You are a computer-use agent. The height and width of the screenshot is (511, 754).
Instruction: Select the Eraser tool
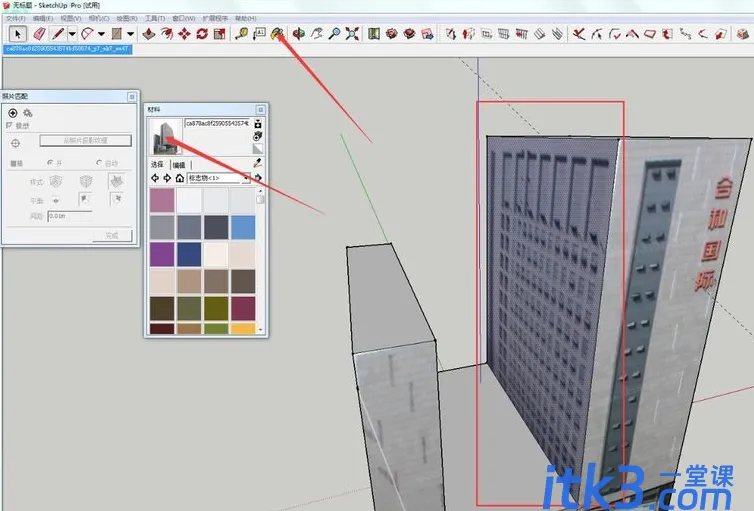39,34
